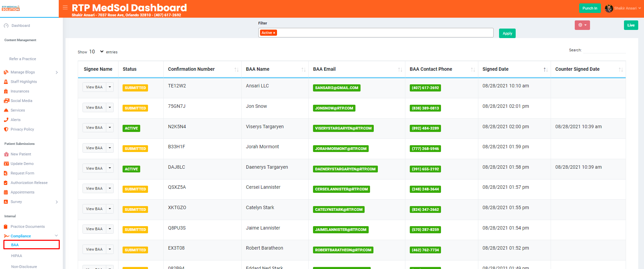Click the Apply filter button
Viewport: 644px width, 269px height.
pos(507,33)
